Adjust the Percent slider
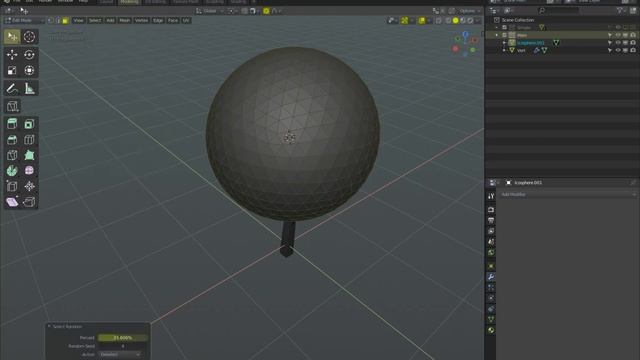The width and height of the screenshot is (640, 360). coord(123,338)
